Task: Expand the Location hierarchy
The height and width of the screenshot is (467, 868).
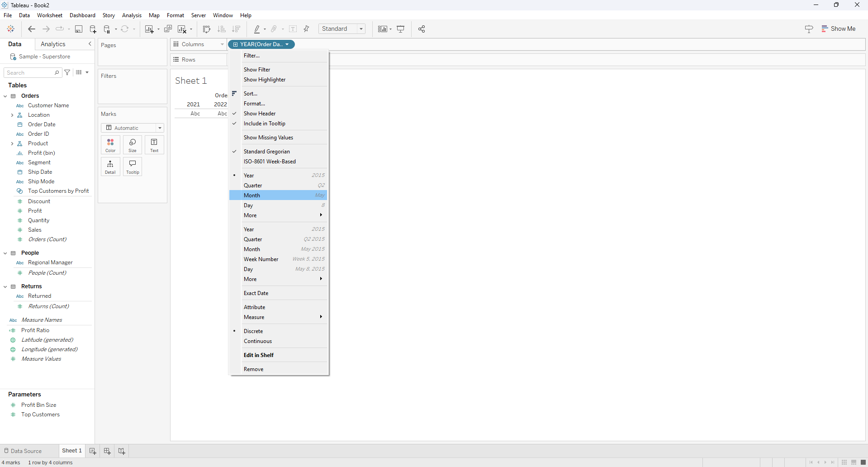Action: coord(12,115)
